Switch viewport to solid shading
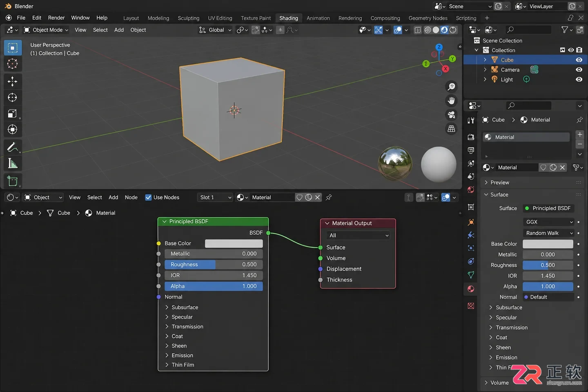Image resolution: width=588 pixels, height=392 pixels. (x=436, y=30)
